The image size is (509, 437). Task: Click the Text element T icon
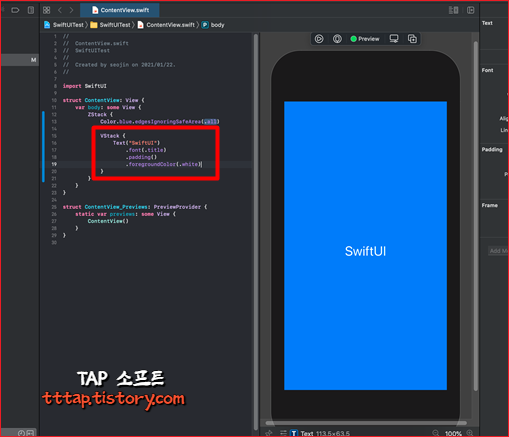[294, 433]
